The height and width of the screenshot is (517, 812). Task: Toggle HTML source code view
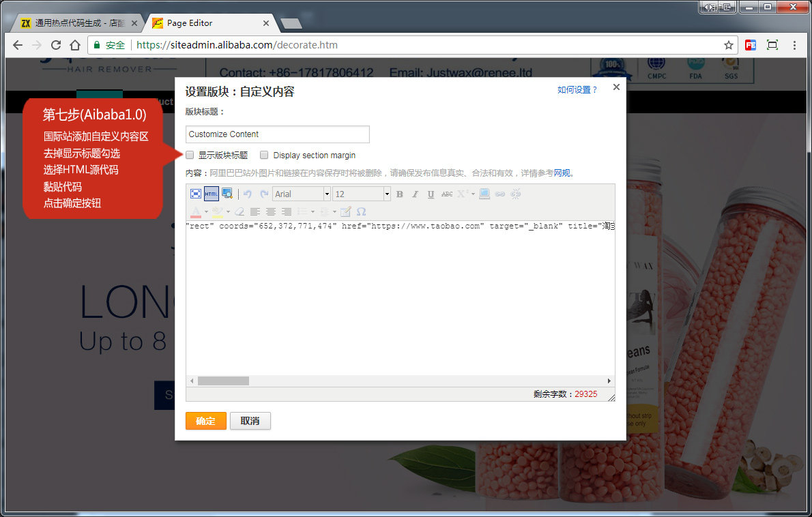pyautogui.click(x=212, y=194)
